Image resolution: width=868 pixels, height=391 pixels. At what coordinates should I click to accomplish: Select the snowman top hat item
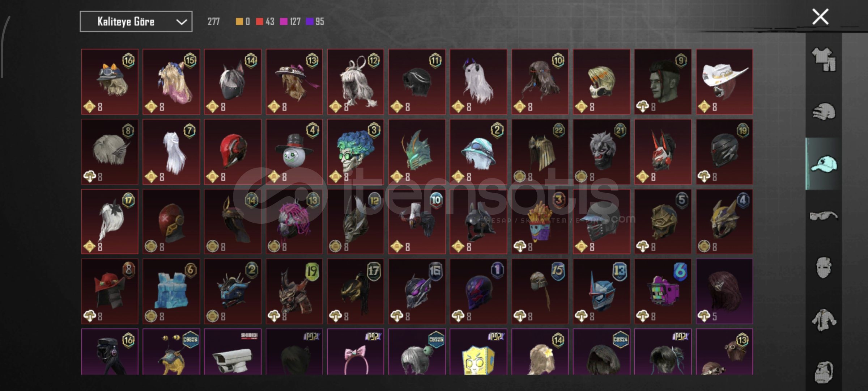(x=294, y=152)
